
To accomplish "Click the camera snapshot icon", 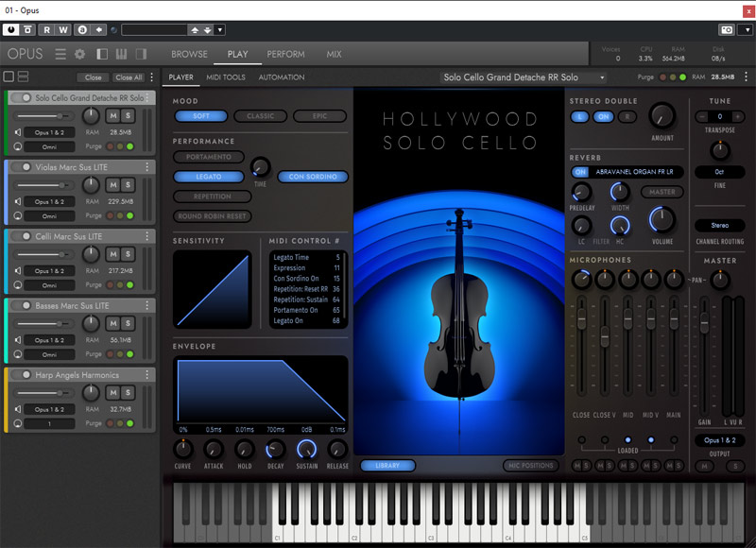I will point(726,30).
